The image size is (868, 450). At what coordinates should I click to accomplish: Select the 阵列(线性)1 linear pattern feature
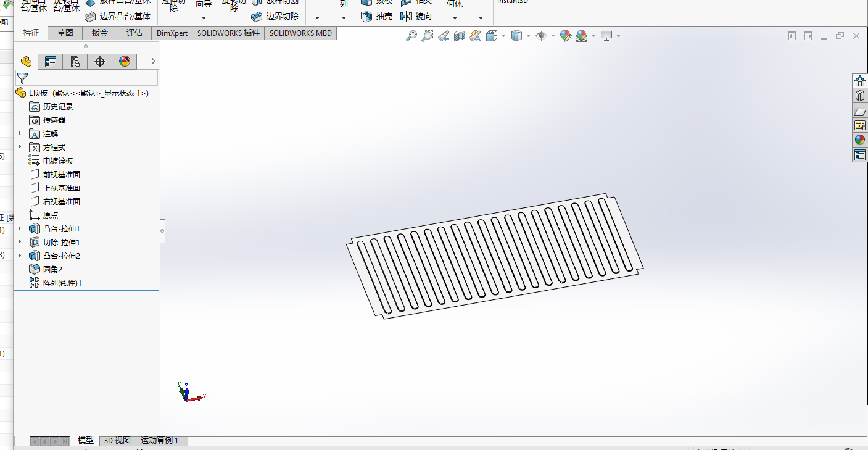point(56,283)
